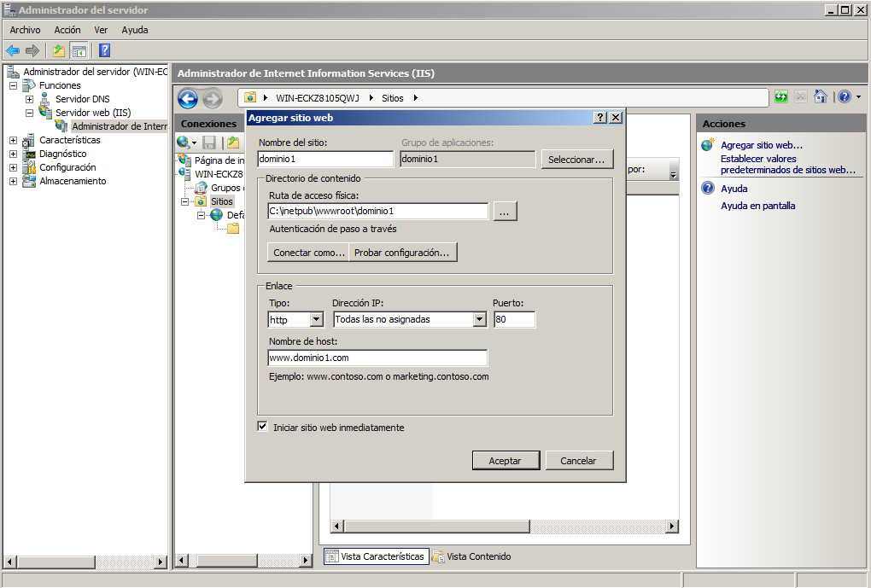Open the Archivo menu

25,30
